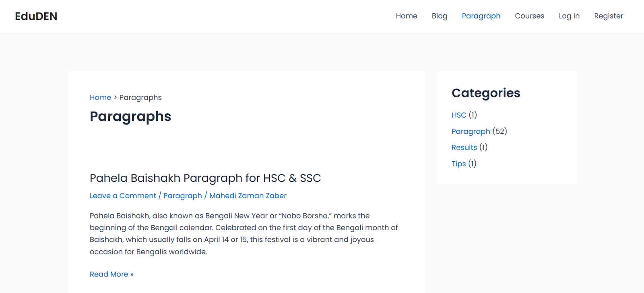Screen dimensions: 644x293
Task: Click the EduDEN site logo
Action: (x=36, y=16)
